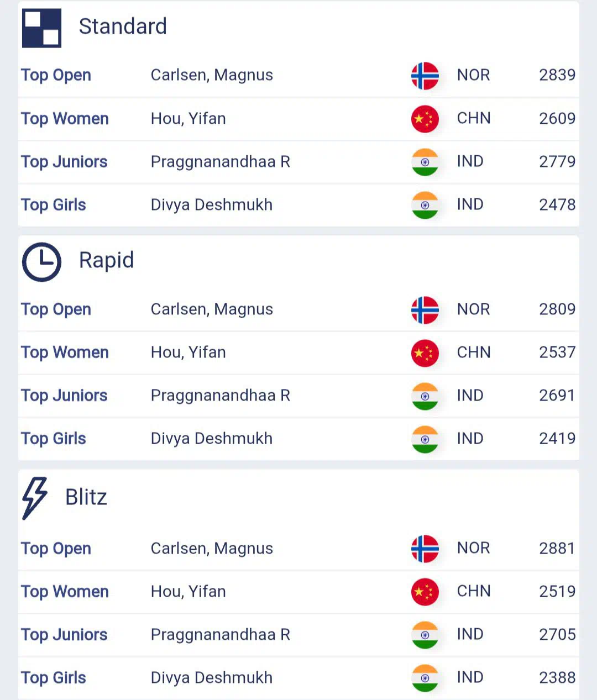Click Norway flag in Standard Top Open row

[x=425, y=76]
